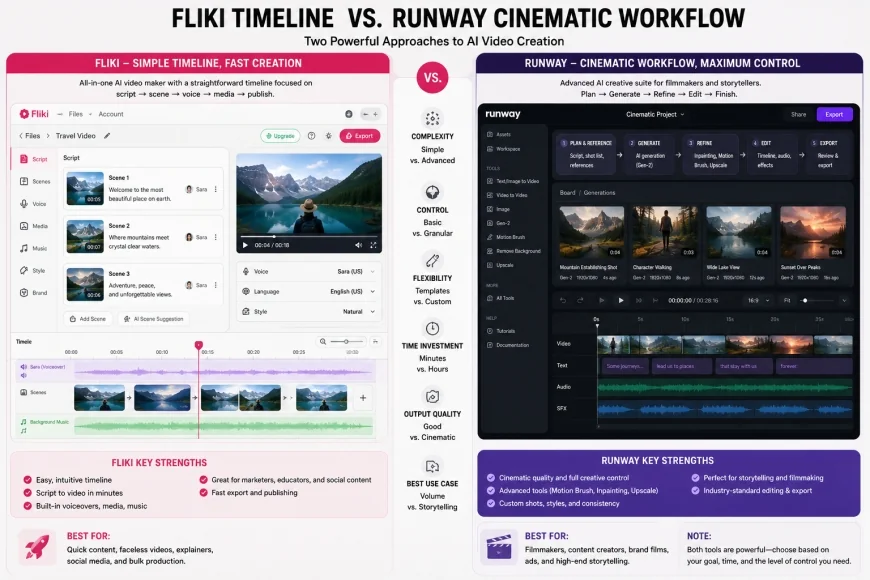Mute the Fliki preview volume icon
Image resolution: width=870 pixels, height=580 pixels.
[358, 245]
